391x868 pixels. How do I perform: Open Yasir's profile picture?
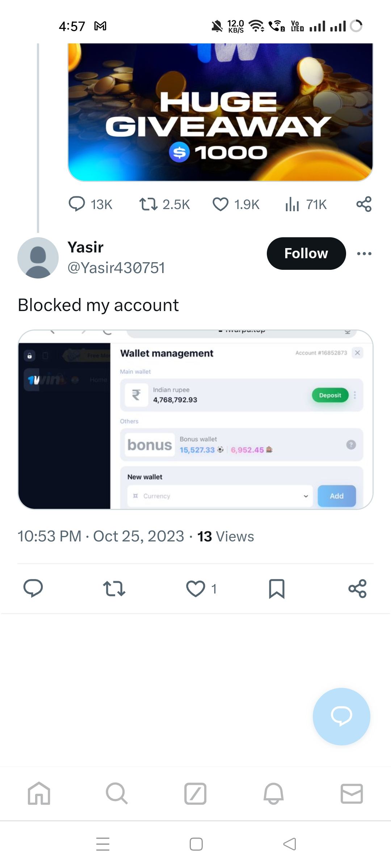tap(38, 258)
